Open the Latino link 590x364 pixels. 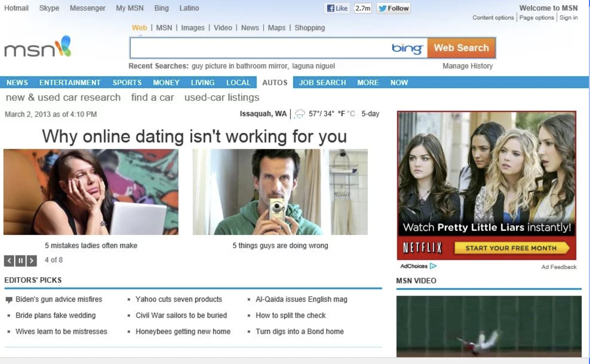click(x=189, y=8)
